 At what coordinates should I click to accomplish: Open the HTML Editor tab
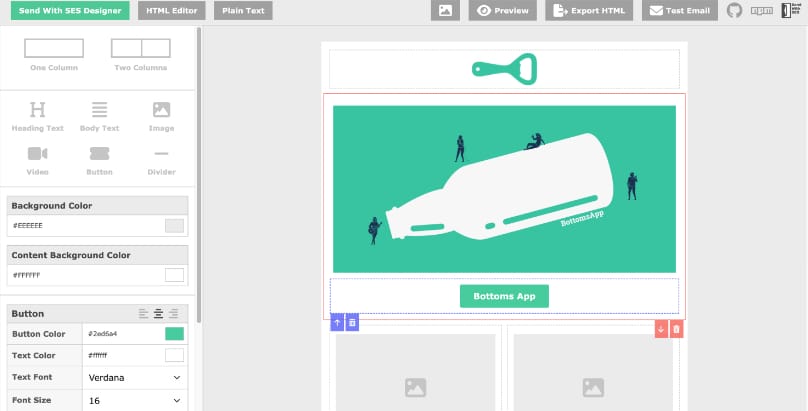pyautogui.click(x=172, y=11)
